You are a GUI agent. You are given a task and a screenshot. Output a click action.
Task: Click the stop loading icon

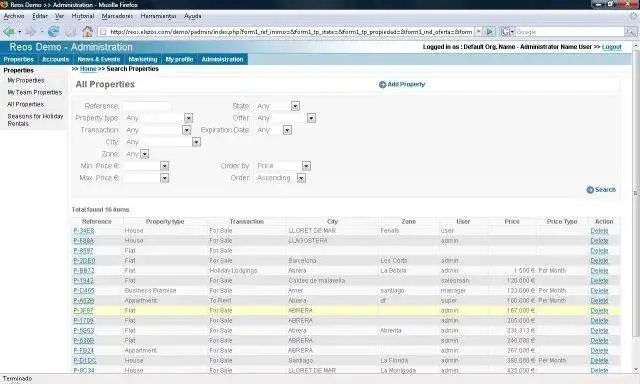70,31
